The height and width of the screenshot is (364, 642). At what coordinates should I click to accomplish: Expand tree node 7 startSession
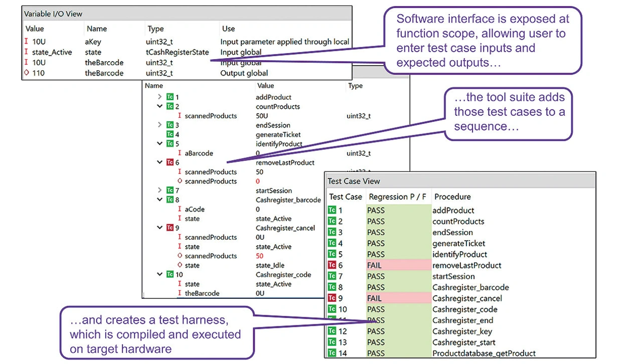coord(160,191)
